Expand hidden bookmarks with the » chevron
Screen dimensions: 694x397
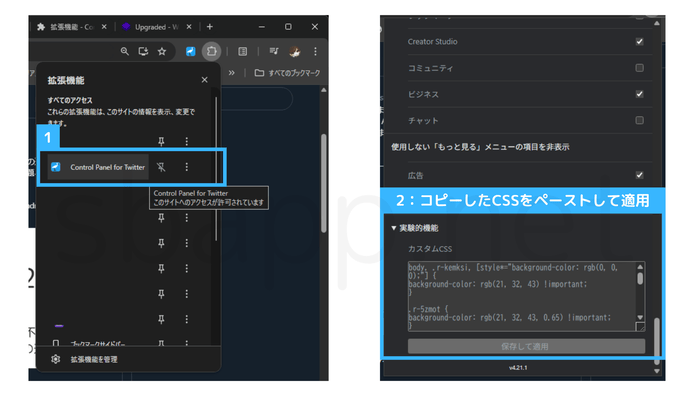tap(231, 73)
